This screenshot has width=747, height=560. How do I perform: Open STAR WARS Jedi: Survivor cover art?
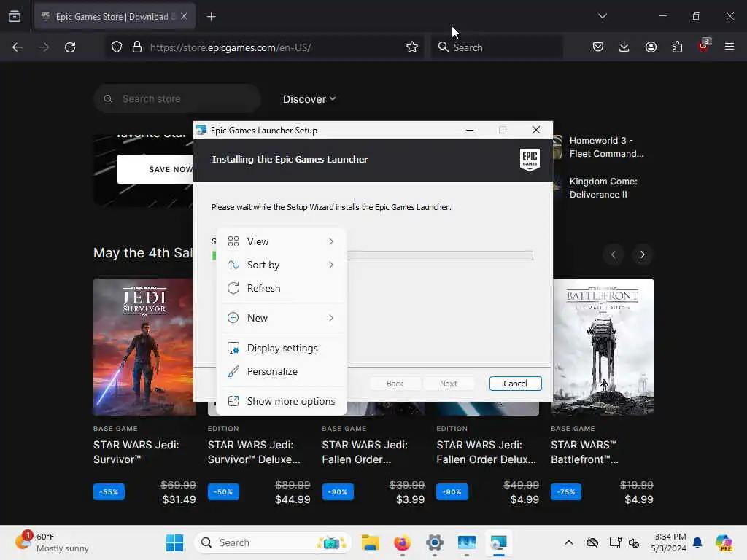[144, 347]
